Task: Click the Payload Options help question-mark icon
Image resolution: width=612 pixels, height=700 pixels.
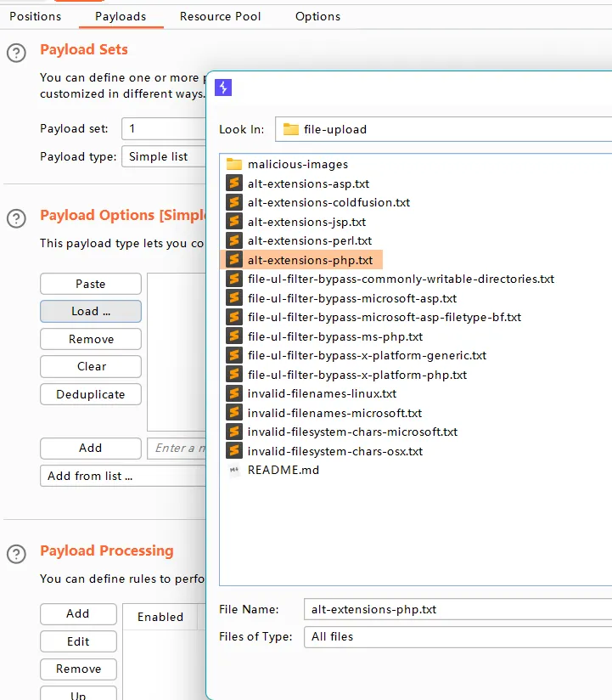Action: click(16, 218)
